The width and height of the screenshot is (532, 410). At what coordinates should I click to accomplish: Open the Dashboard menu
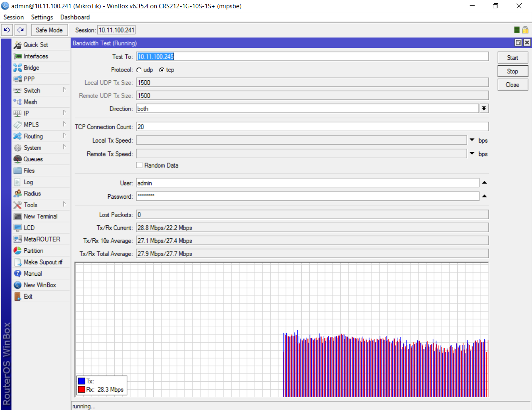[x=75, y=17]
